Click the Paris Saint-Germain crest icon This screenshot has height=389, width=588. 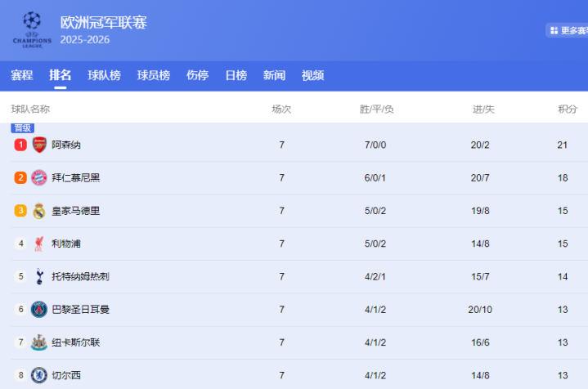tap(39, 309)
